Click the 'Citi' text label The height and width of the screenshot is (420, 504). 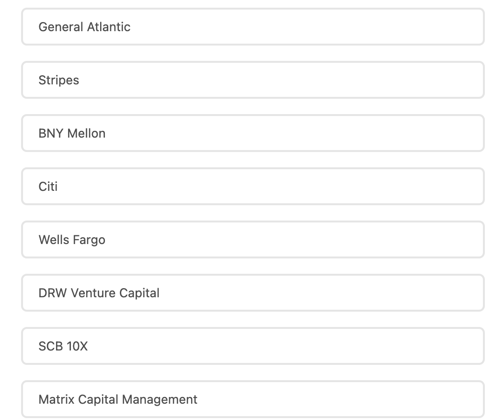click(48, 187)
